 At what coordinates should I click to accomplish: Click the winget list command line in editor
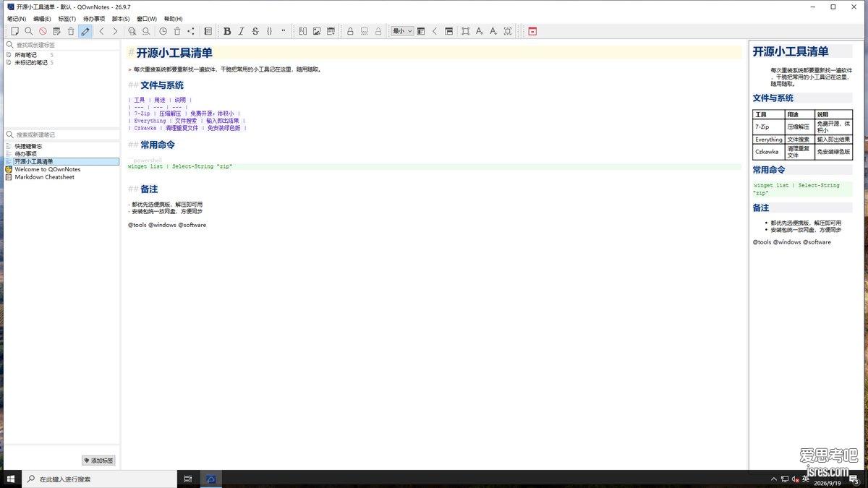point(180,166)
